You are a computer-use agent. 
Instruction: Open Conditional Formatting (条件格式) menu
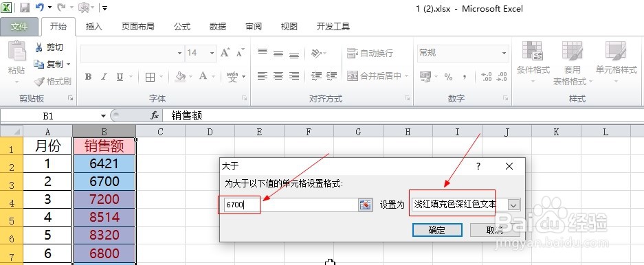[533, 62]
